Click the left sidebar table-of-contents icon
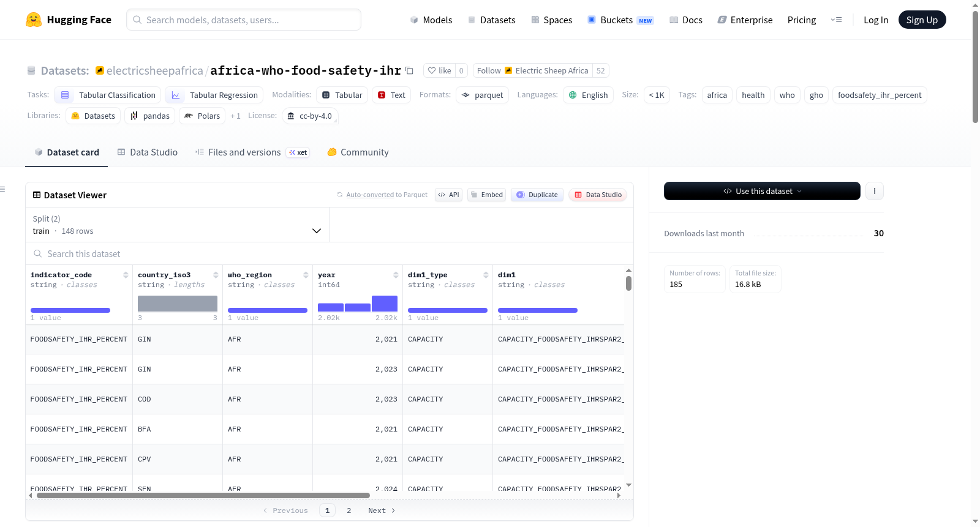This screenshot has width=980, height=527. point(3,189)
